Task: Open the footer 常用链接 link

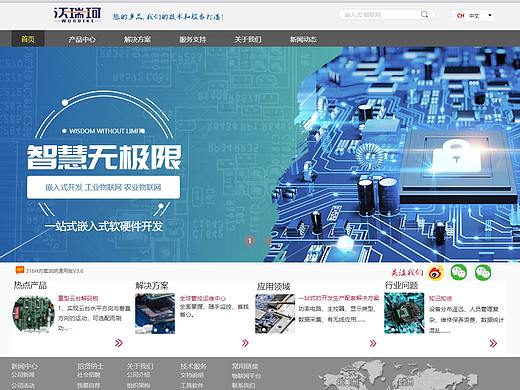Action: click(245, 366)
